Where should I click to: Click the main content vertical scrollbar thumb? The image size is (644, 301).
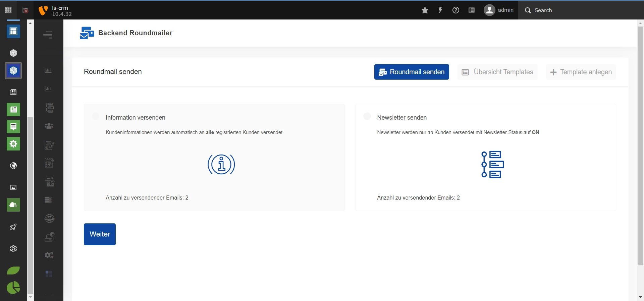641,145
